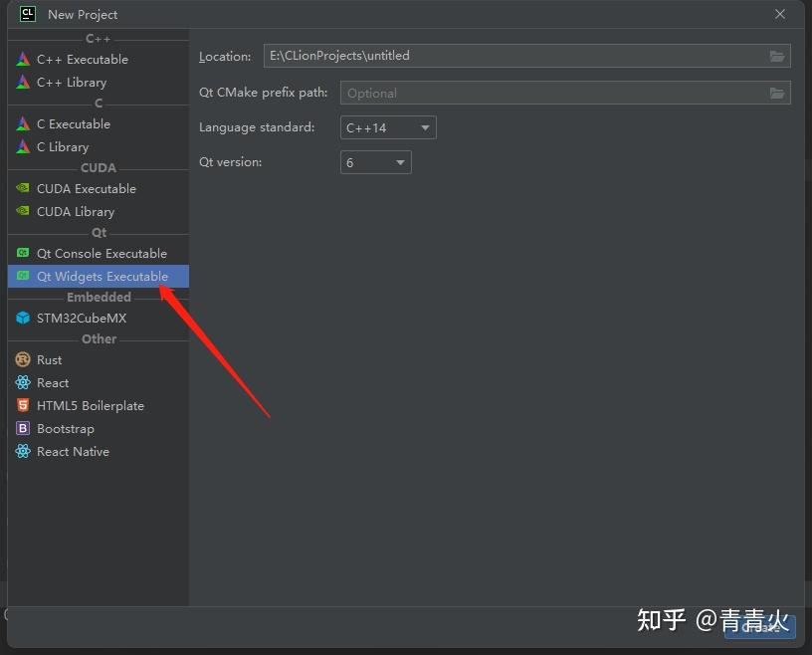Click the Bootstrap B icon
Screen dimensions: 812x655
23,428
